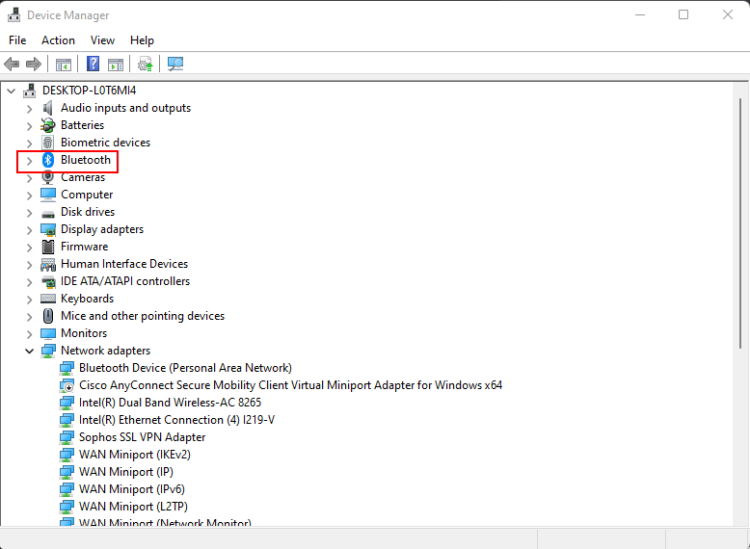Image resolution: width=750 pixels, height=549 pixels.
Task: Click the Cisco AnyConnect adapter icon
Action: pos(66,385)
